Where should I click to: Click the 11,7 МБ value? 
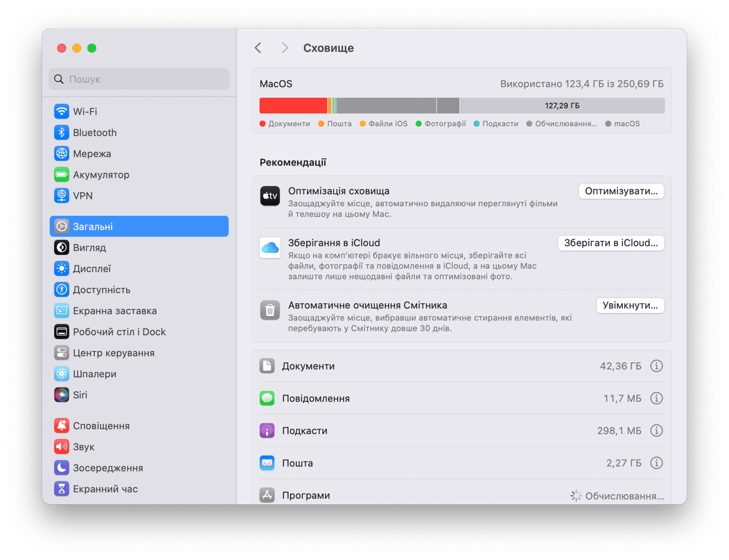click(622, 398)
